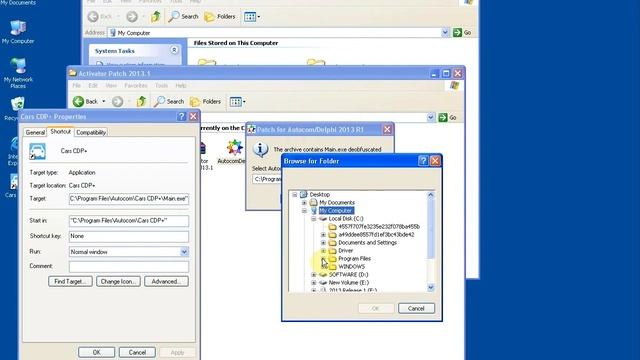
Task: Collapse Local Disk (C:) node
Action: [314, 219]
